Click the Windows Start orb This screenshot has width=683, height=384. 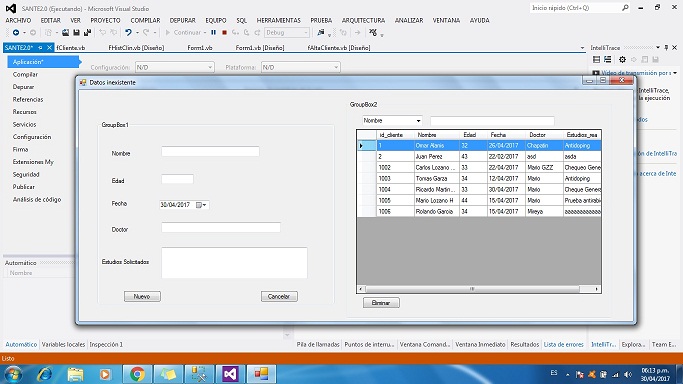pyautogui.click(x=13, y=374)
